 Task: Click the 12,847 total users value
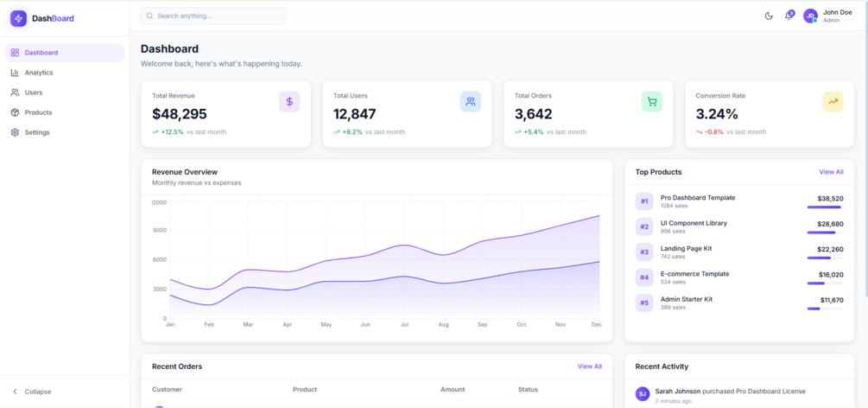coord(355,114)
